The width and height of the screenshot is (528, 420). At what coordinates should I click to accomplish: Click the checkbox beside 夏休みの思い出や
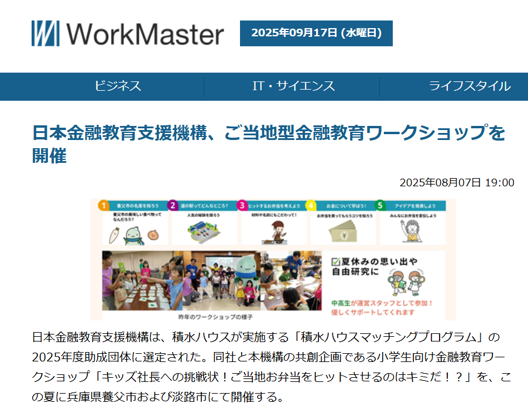[x=336, y=261]
